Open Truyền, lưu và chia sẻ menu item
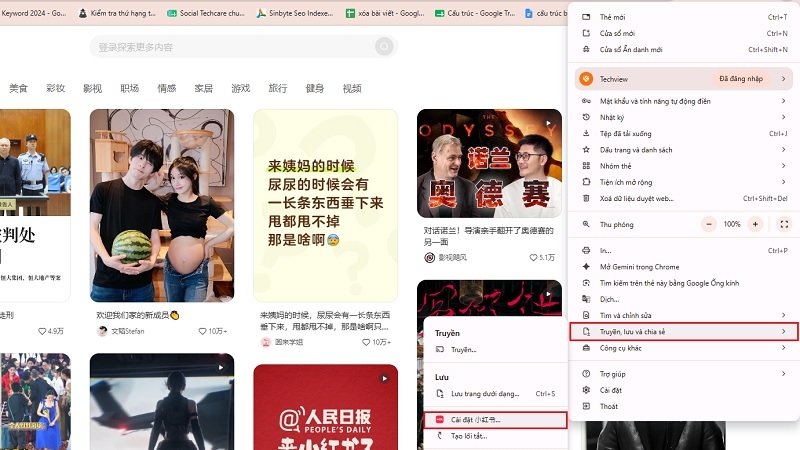The height and width of the screenshot is (450, 800). pos(684,332)
